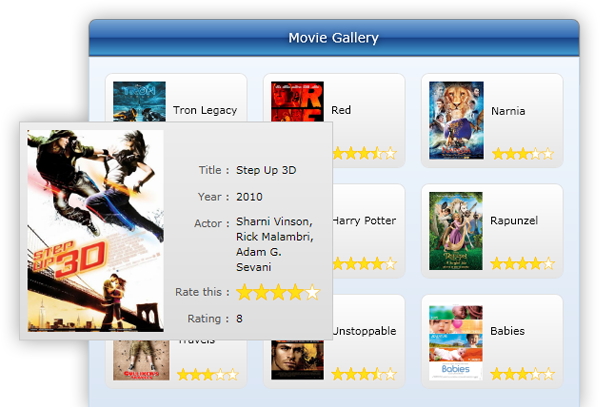Click the Tron Legacy poster thumbnail
The width and height of the screenshot is (599, 407).
pos(139,101)
